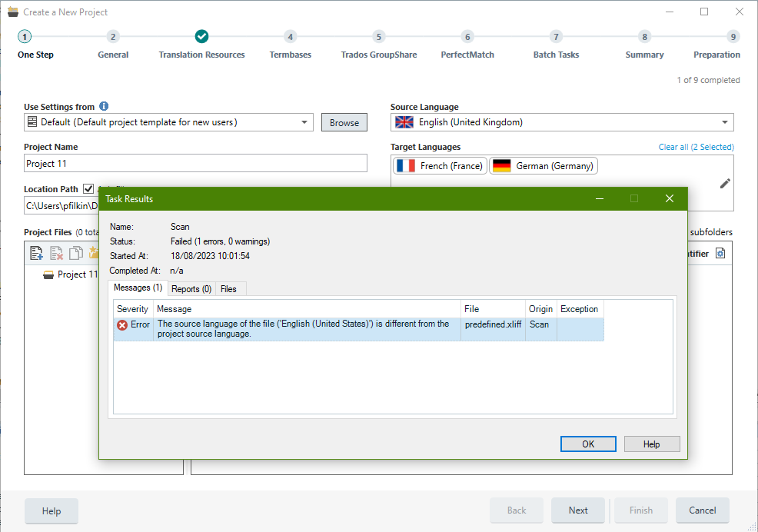Minimize the Task Results dialog
The width and height of the screenshot is (758, 532).
(600, 198)
